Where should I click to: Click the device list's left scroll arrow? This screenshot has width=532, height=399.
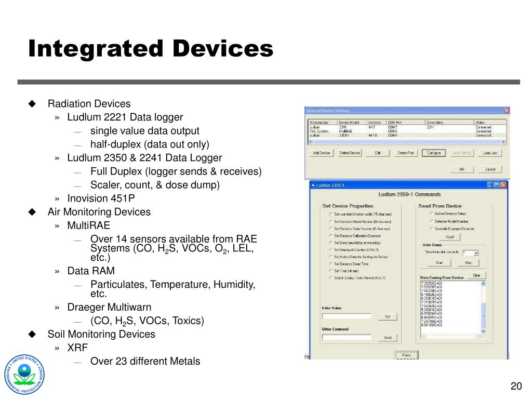click(311, 141)
